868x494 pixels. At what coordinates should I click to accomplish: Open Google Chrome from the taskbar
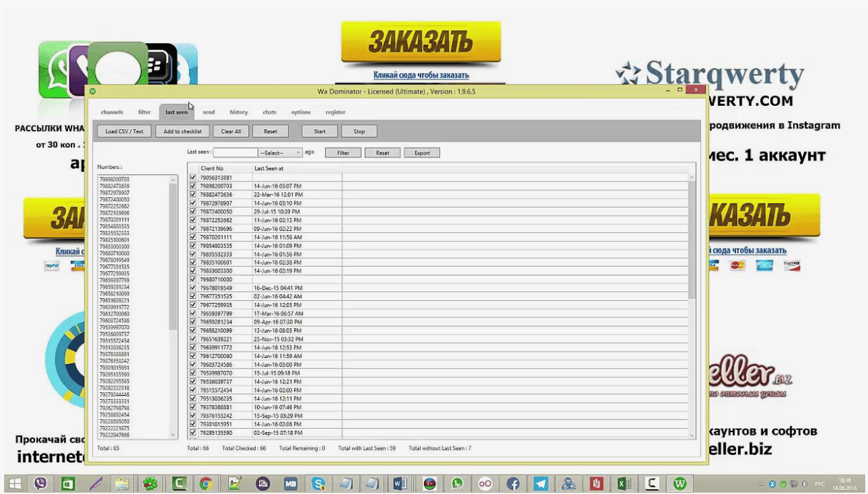(205, 484)
